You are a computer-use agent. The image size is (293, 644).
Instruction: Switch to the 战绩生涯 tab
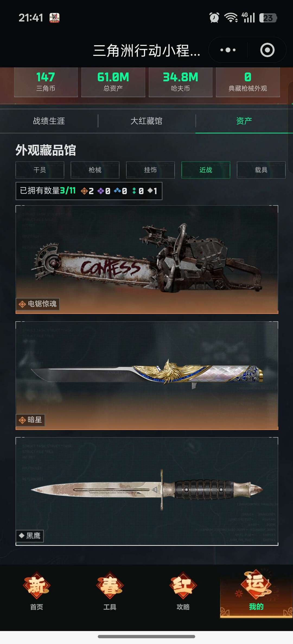click(49, 121)
